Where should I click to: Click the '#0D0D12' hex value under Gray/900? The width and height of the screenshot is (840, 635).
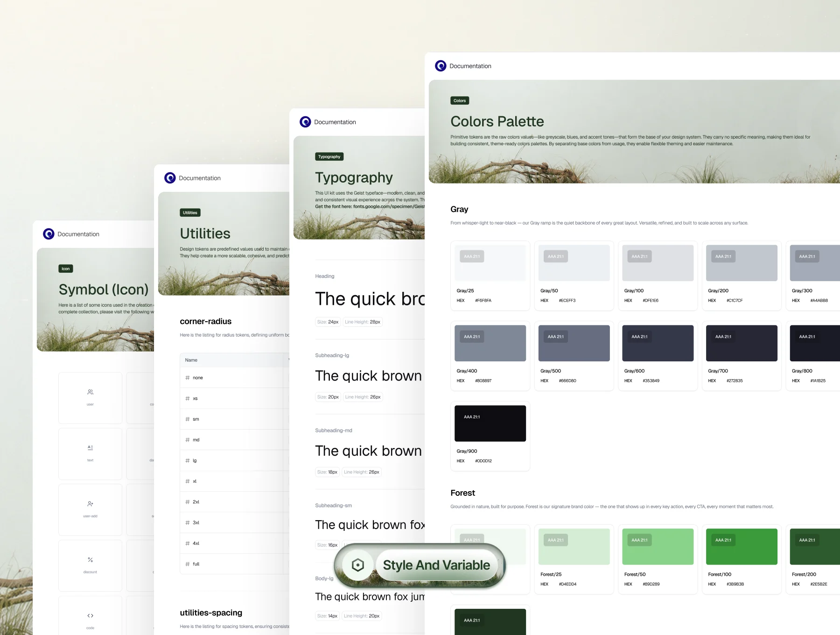tap(483, 461)
